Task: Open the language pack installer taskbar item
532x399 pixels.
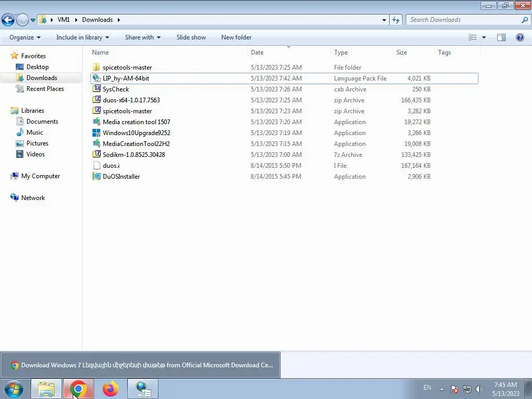Action: pyautogui.click(x=142, y=389)
